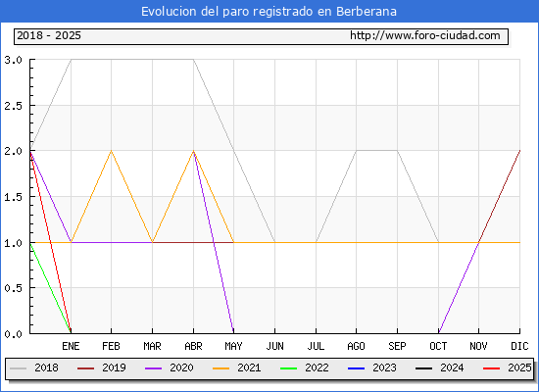539x392 pixels.
Task: Select the 2022 legend label
Action: (317, 367)
